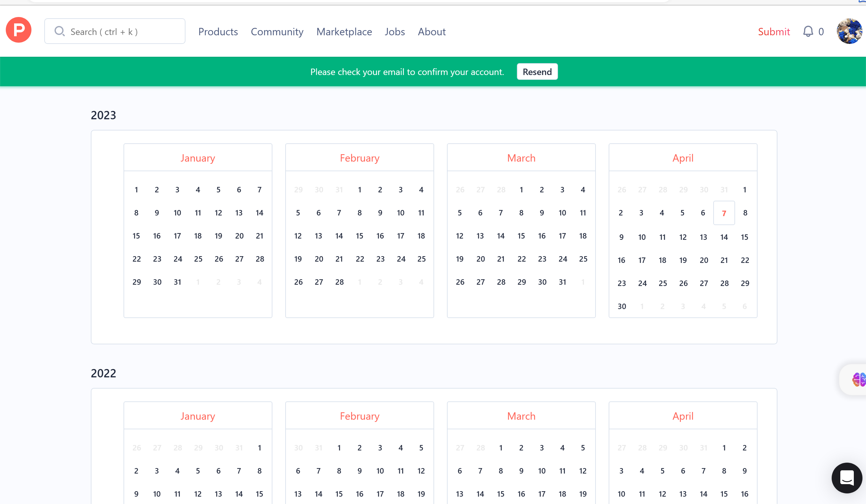Image resolution: width=866 pixels, height=504 pixels.
Task: Open the Products menu
Action: (218, 32)
